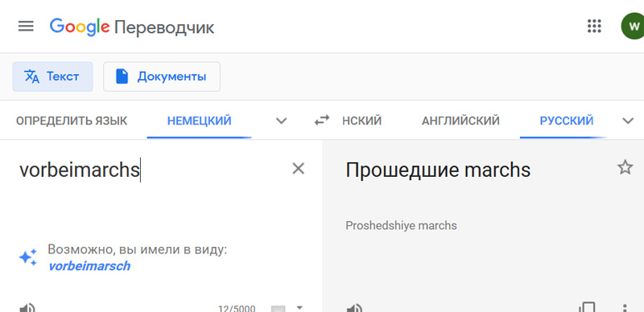Listen to the source text
Image resolution: width=644 pixels, height=312 pixels.
(x=27, y=308)
